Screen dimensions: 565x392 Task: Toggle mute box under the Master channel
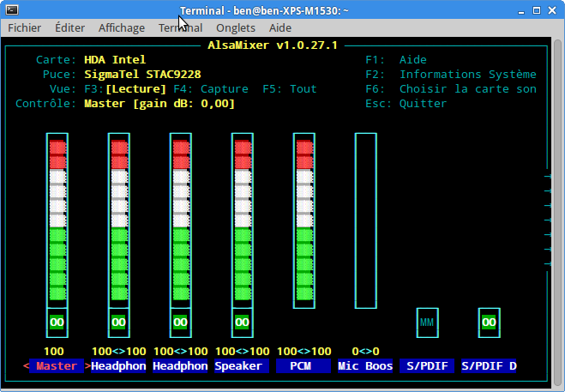(57, 323)
